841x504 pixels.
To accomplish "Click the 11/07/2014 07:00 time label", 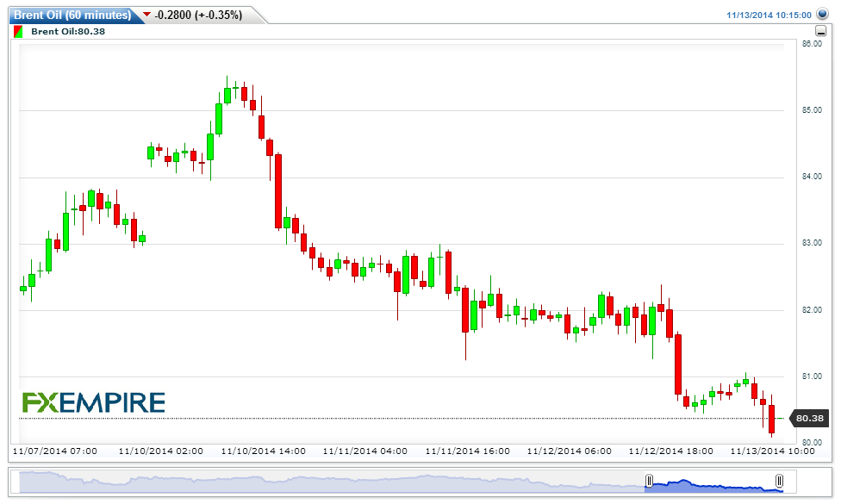I will pos(54,451).
